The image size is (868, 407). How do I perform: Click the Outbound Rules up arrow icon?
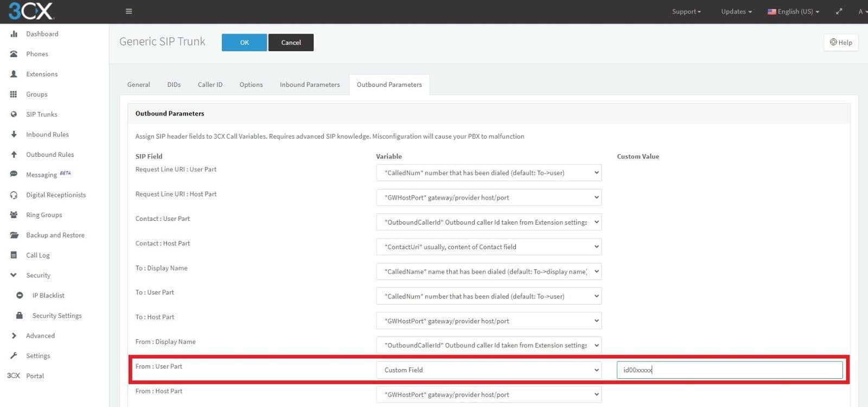coord(14,154)
